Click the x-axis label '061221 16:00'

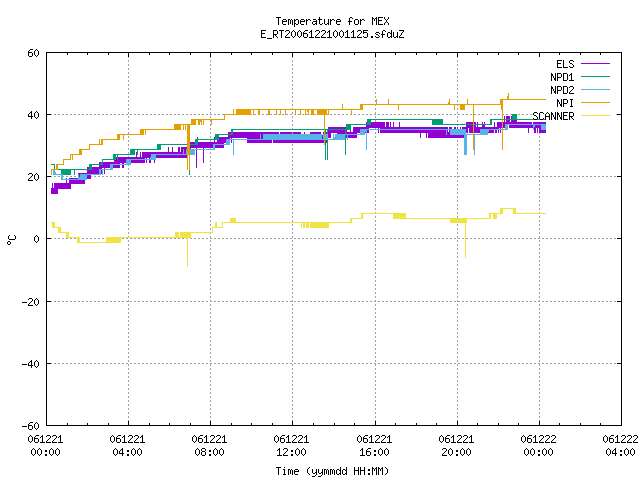[x=374, y=446]
